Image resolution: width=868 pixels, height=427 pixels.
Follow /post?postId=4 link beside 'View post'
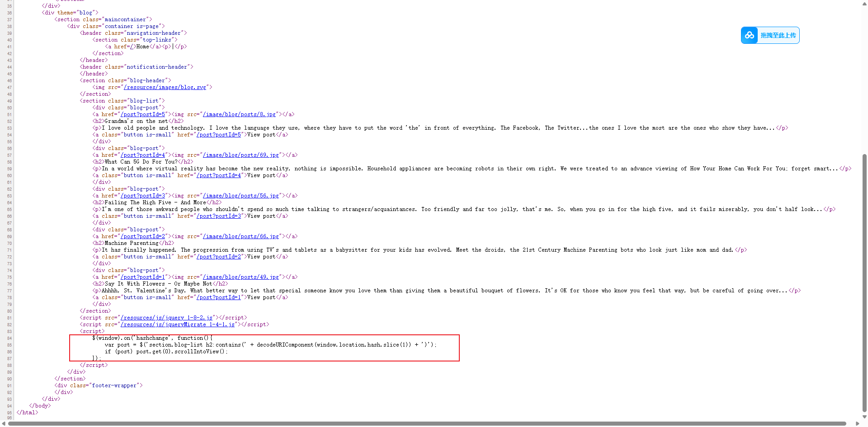click(x=219, y=175)
